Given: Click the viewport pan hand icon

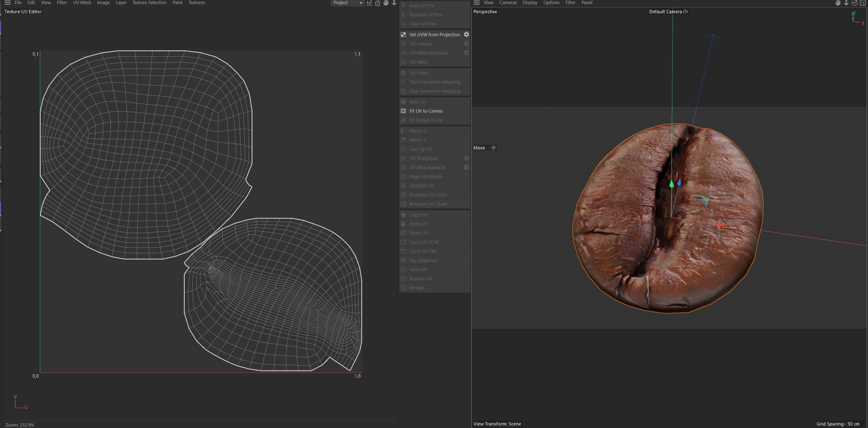Looking at the screenshot, I should (x=838, y=3).
